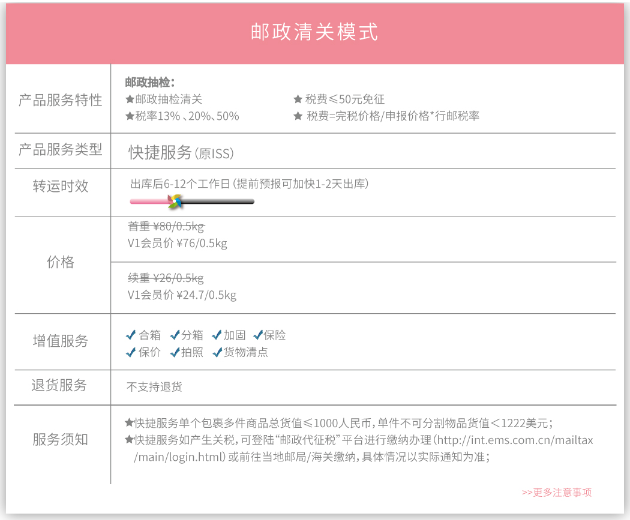Image resolution: width=630 pixels, height=520 pixels.
Task: Click the pinwheel icon on the transit slider
Action: (175, 201)
